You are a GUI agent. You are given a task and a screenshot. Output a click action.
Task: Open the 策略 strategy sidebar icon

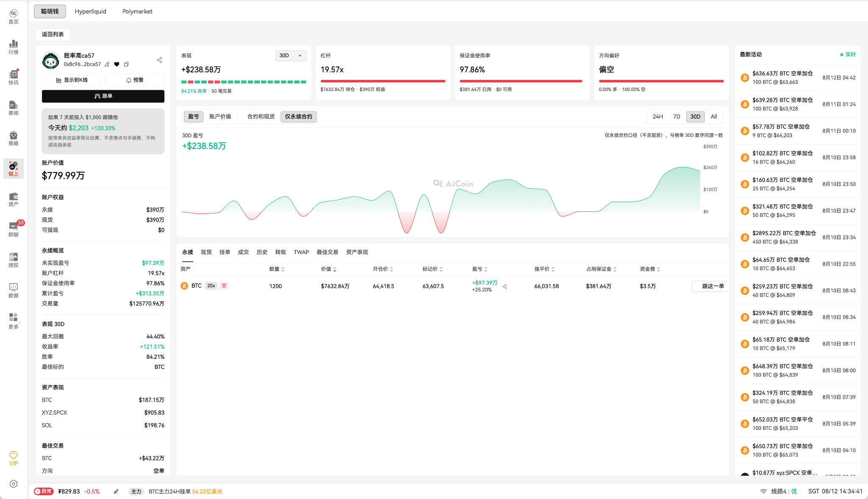[14, 139]
